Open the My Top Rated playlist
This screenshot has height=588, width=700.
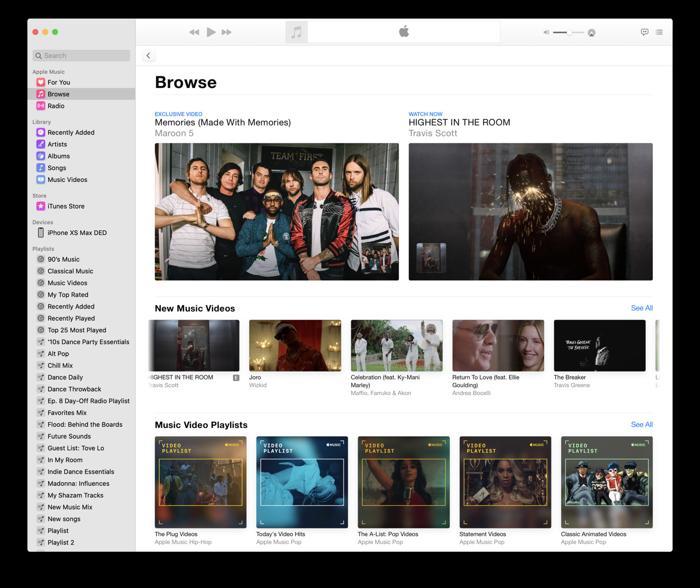click(x=81, y=295)
